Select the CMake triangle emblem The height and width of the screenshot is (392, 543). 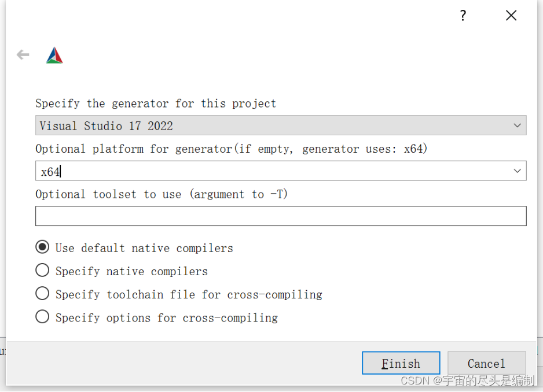(x=54, y=54)
